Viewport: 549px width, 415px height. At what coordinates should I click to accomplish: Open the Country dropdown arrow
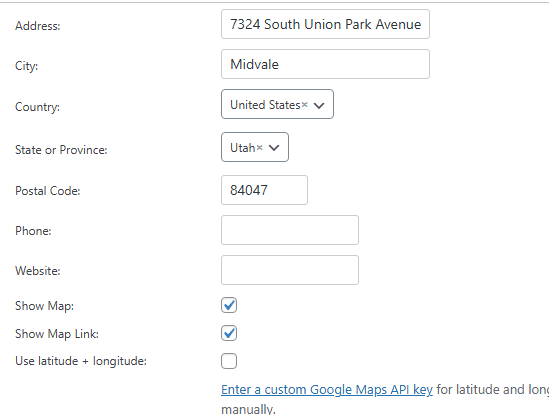tap(319, 105)
